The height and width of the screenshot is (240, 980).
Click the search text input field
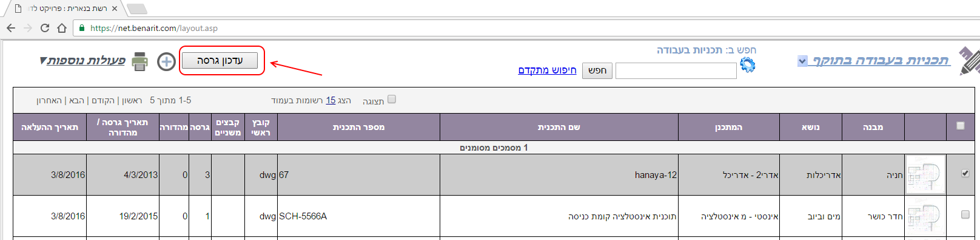coord(676,70)
